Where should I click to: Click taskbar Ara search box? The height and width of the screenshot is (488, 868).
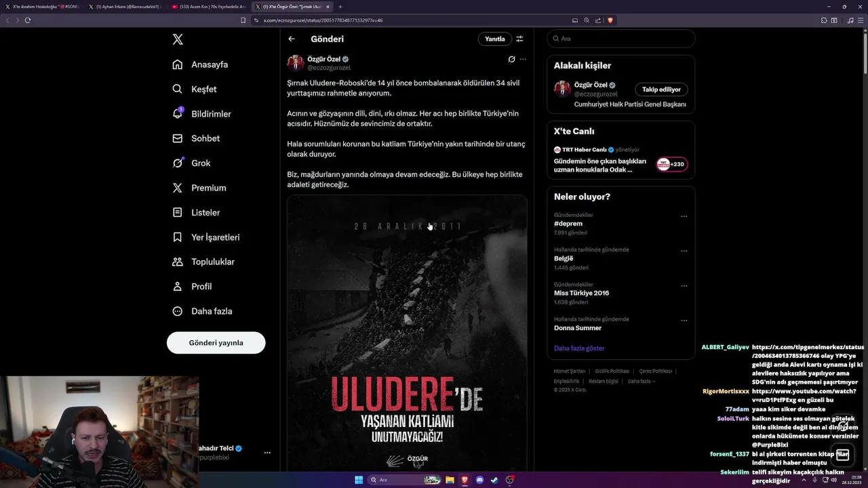pos(404,480)
